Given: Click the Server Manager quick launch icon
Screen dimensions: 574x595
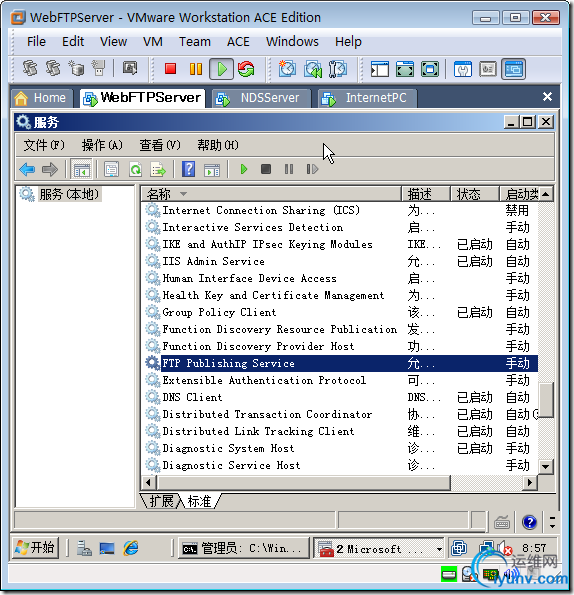Looking at the screenshot, I should point(84,548).
